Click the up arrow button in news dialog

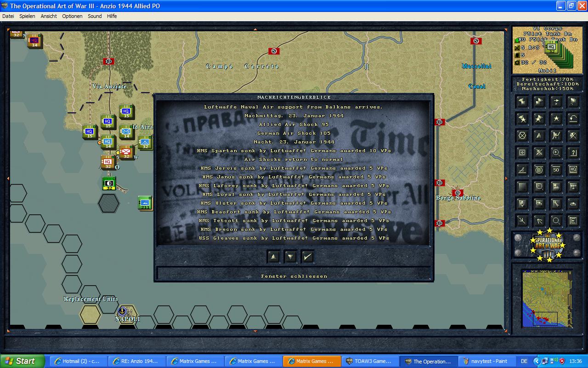tap(274, 257)
